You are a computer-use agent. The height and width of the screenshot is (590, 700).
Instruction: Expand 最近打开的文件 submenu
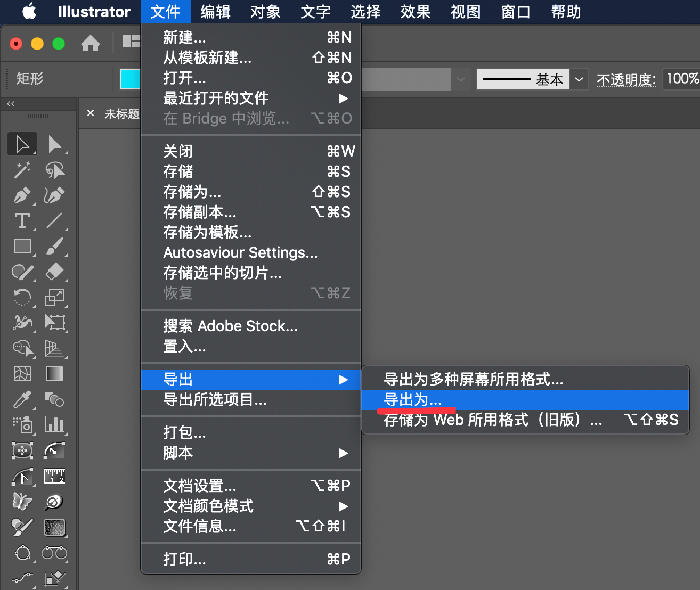[251, 98]
